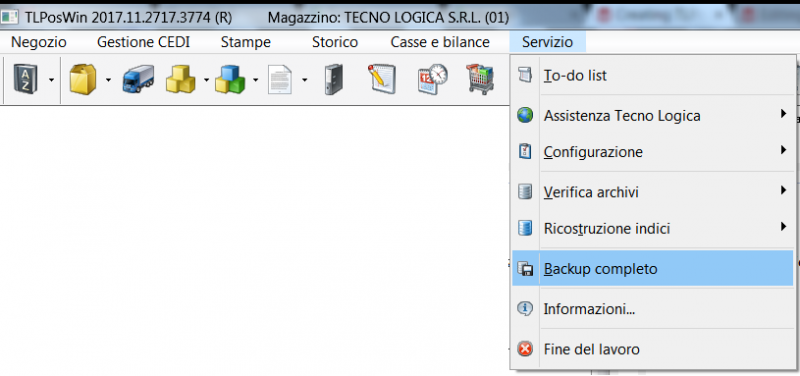Close the Servizio menu from menu bar
Viewport: 800px width, 376px height.
547,42
